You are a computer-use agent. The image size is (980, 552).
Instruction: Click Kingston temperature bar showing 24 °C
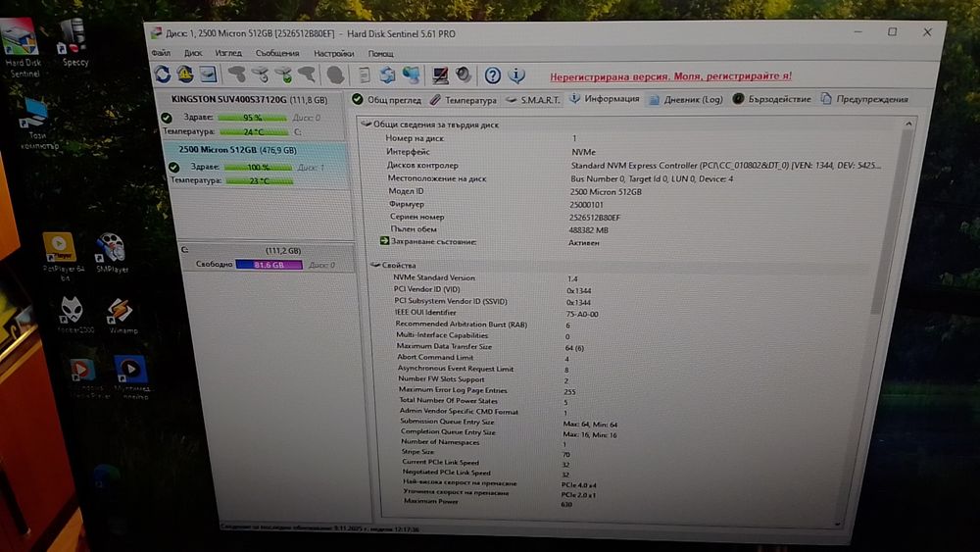(254, 132)
